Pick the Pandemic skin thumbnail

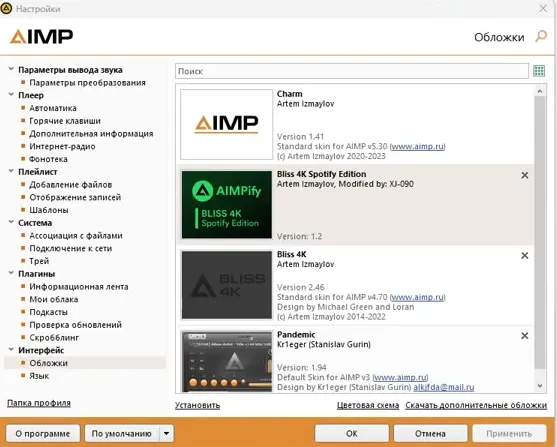coord(226,362)
